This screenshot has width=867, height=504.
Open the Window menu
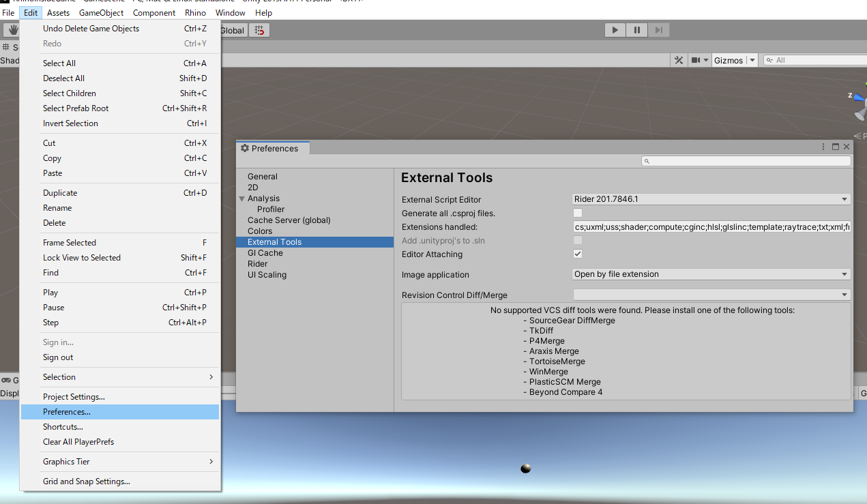coord(231,12)
